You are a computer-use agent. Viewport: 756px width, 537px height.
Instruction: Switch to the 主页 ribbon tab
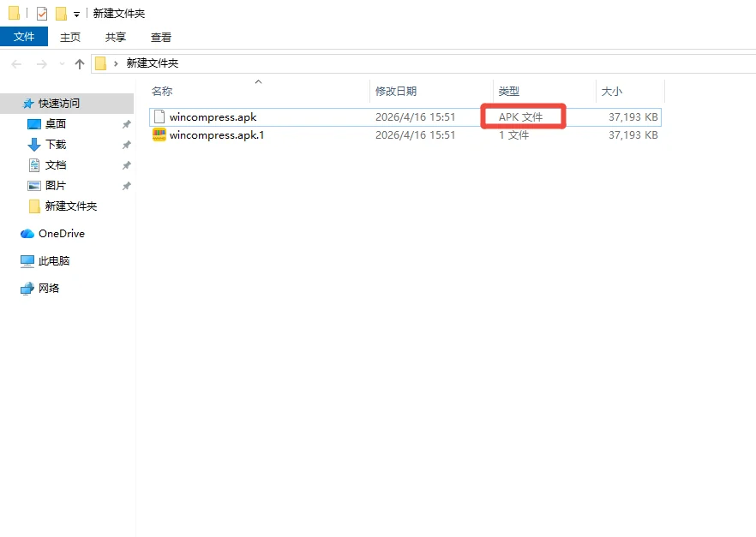pos(70,37)
